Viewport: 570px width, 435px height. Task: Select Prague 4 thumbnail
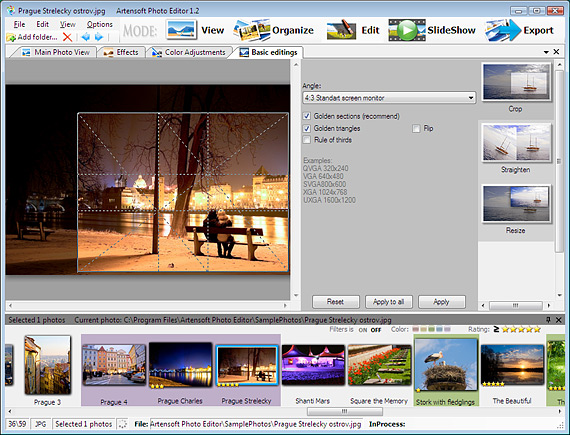(x=114, y=364)
